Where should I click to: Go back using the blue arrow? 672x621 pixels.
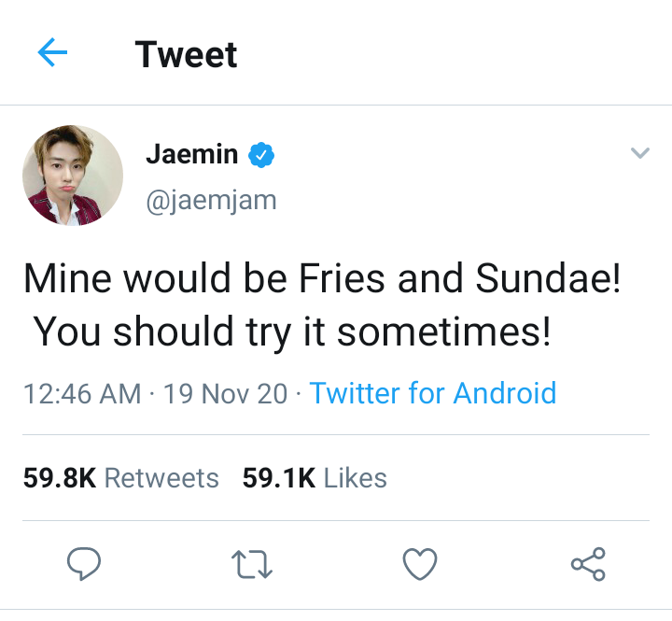[53, 53]
